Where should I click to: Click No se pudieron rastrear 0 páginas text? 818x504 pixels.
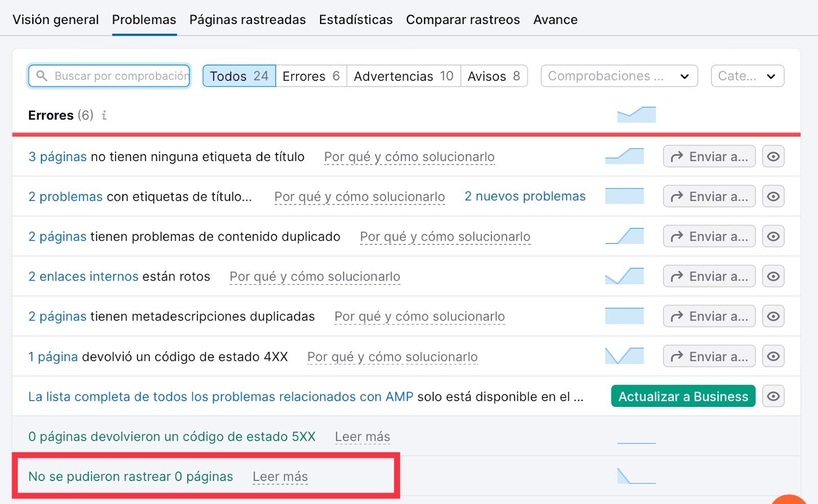[130, 476]
